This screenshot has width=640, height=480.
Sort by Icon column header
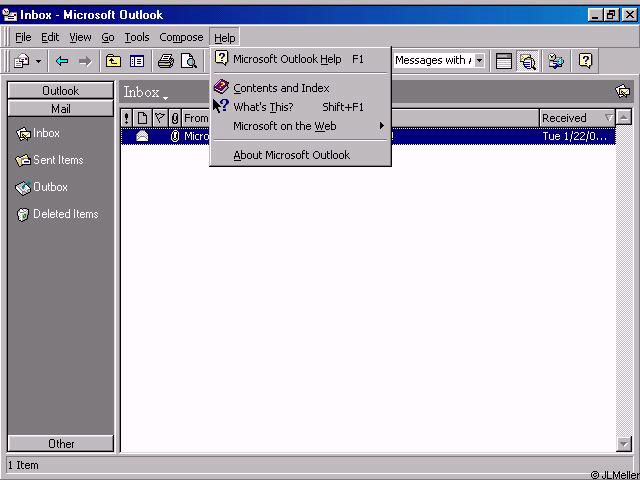(142, 118)
